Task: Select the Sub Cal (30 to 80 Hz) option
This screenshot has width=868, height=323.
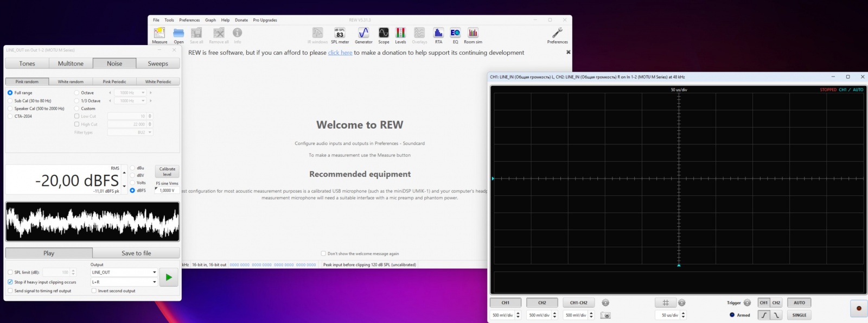Action: click(10, 101)
